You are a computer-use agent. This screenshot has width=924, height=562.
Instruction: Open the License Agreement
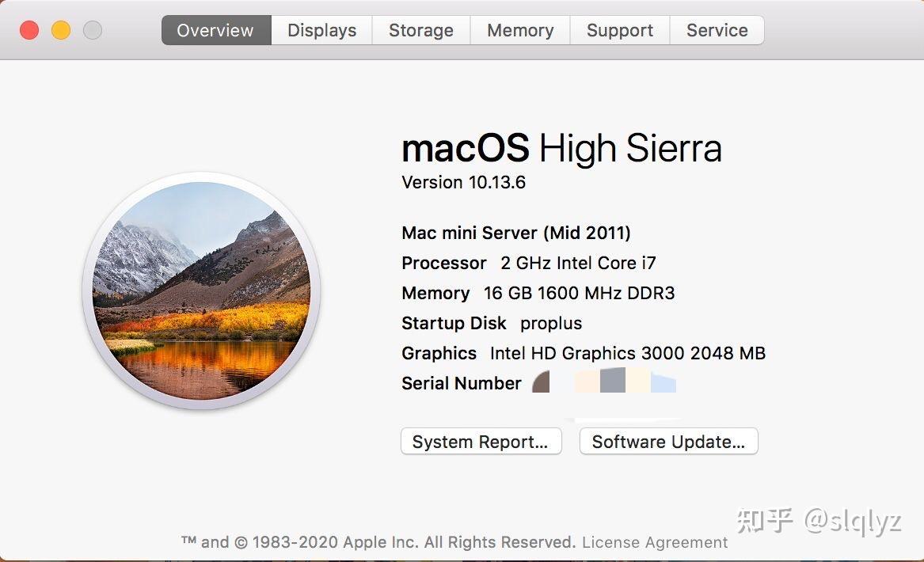pyautogui.click(x=654, y=542)
